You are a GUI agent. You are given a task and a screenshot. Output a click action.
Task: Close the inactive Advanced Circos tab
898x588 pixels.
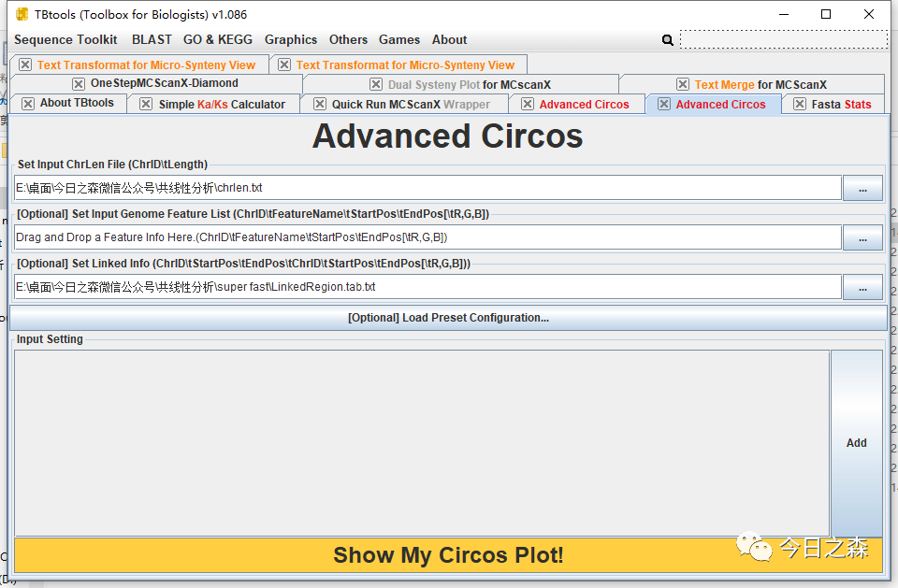click(x=528, y=104)
